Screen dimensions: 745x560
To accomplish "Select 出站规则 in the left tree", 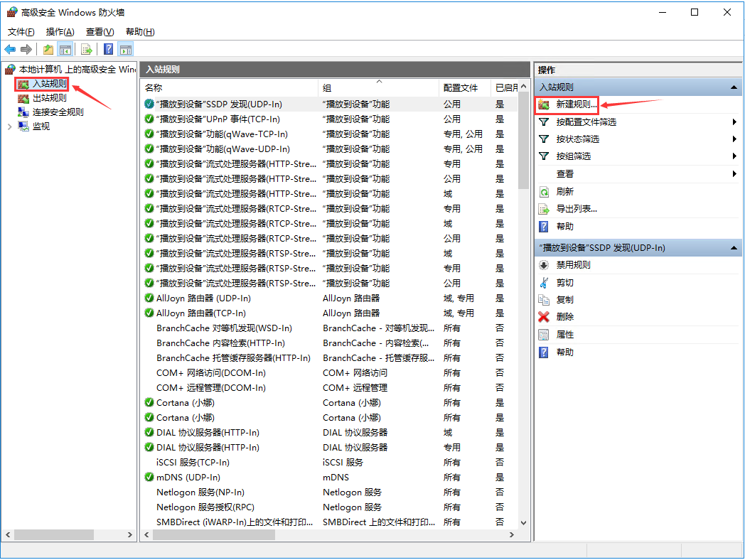I will point(50,98).
